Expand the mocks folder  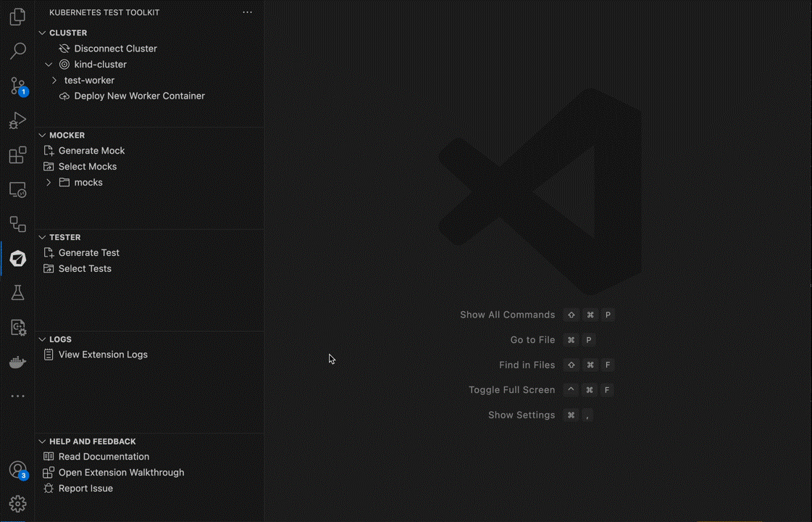pyautogui.click(x=49, y=183)
